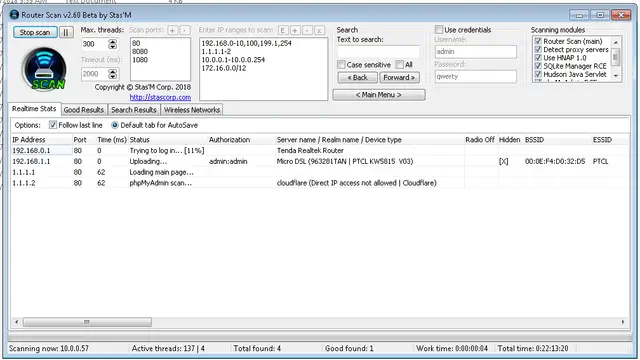Open the Main Menu button
Screen dimensions: 640x360
(x=379, y=95)
